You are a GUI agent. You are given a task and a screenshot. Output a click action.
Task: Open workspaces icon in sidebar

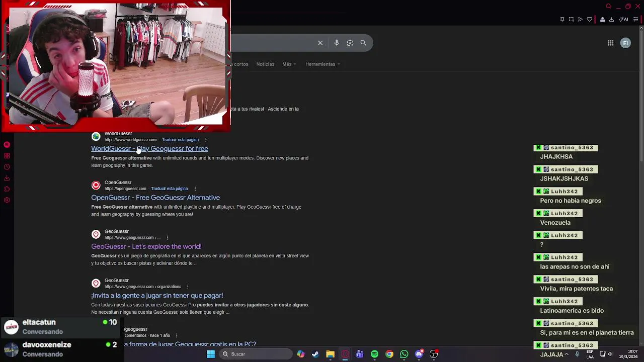(x=7, y=156)
